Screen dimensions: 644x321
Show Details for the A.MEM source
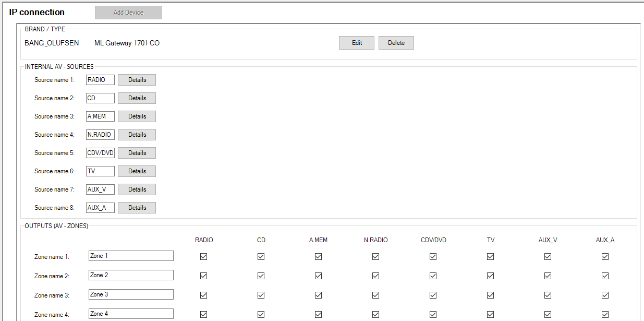(137, 116)
